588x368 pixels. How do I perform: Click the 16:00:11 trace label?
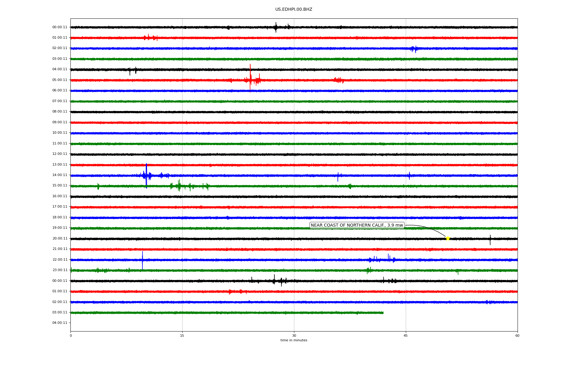(60, 196)
